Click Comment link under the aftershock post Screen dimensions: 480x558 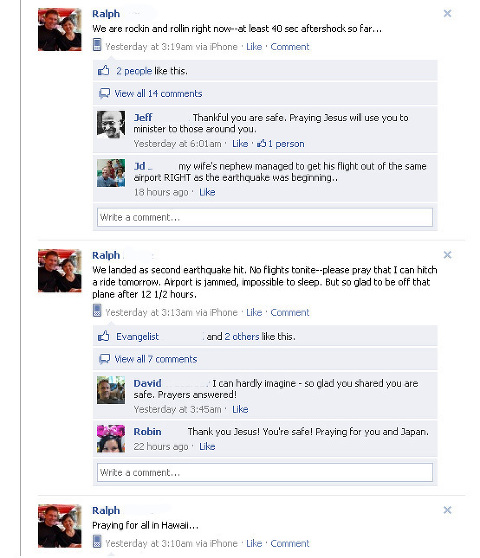tap(290, 47)
